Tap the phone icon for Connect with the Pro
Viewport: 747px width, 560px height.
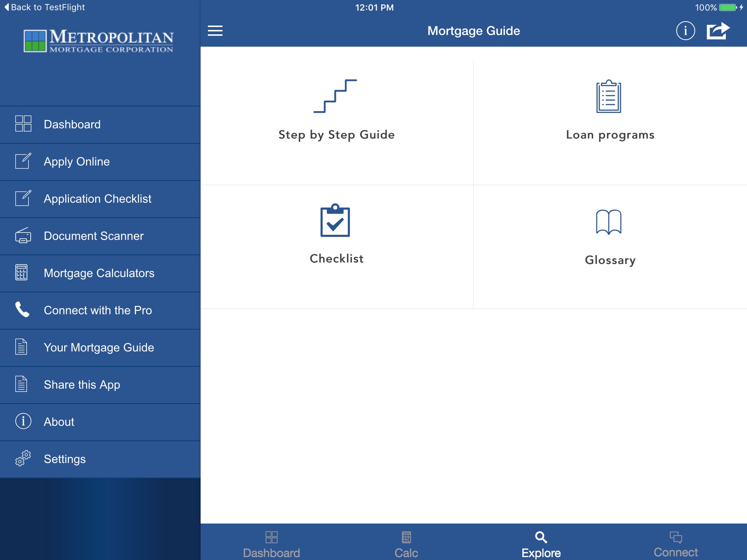[22, 310]
